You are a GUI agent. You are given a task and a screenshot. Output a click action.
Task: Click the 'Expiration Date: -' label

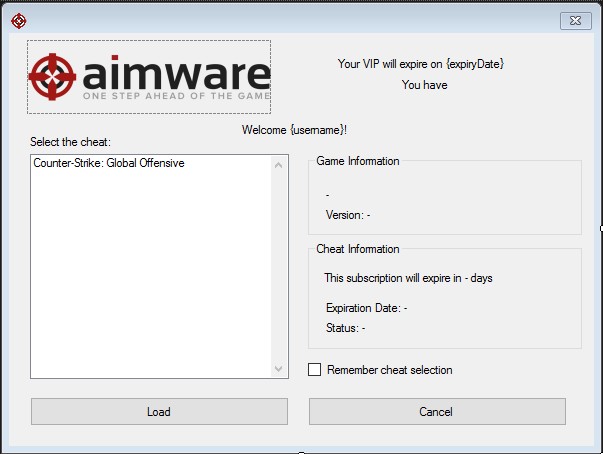366,308
